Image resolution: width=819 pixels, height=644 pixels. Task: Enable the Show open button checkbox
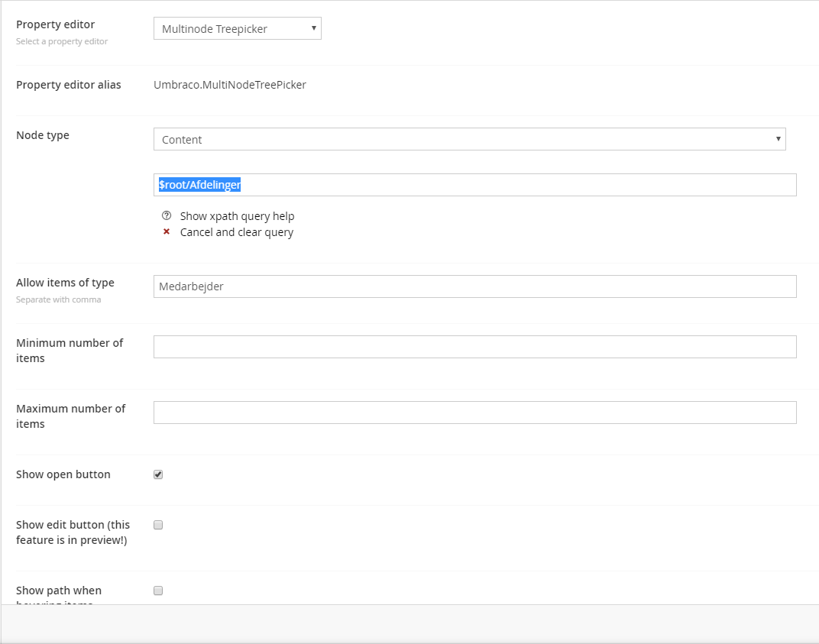coord(158,474)
